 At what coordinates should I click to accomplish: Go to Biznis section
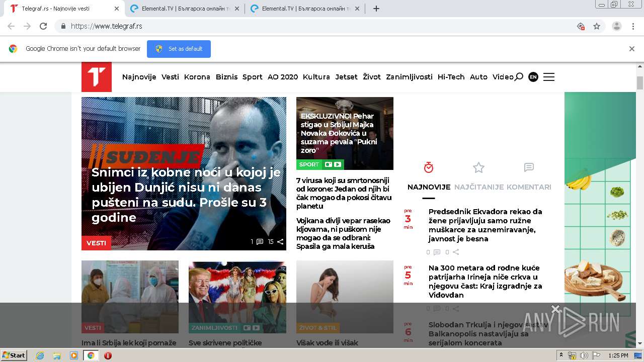(x=226, y=77)
